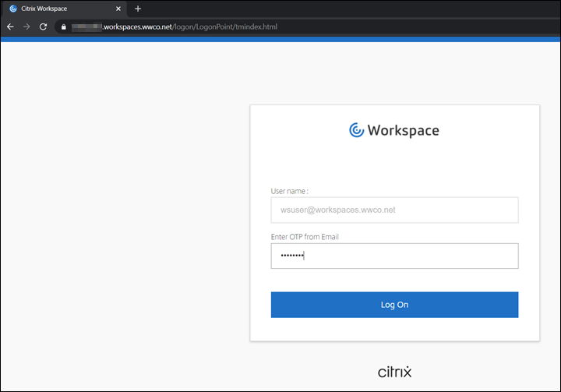Click the User name input field
This screenshot has width=561, height=392.
394,210
